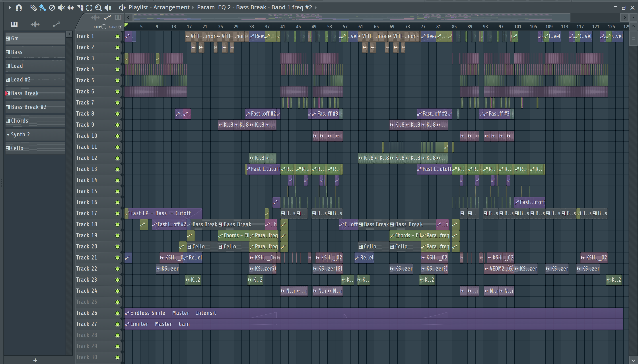This screenshot has width=638, height=364.
Task: Mute Track 21 with green LED
Action: (117, 258)
